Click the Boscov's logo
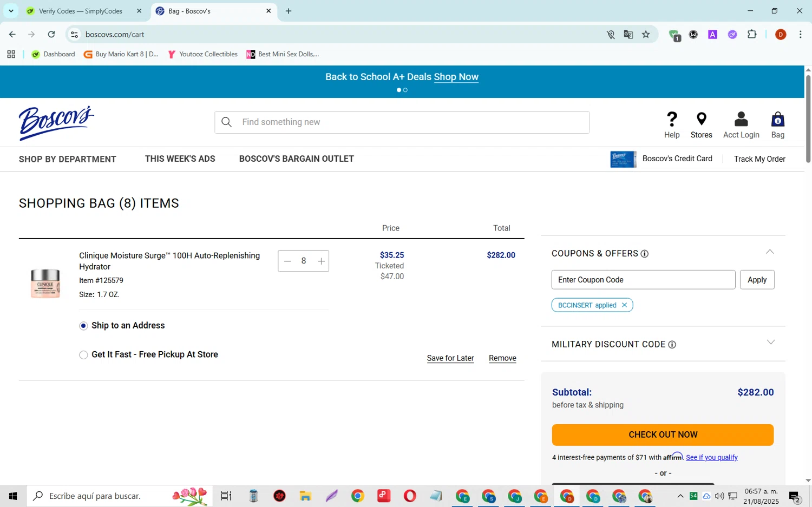 coord(56,123)
